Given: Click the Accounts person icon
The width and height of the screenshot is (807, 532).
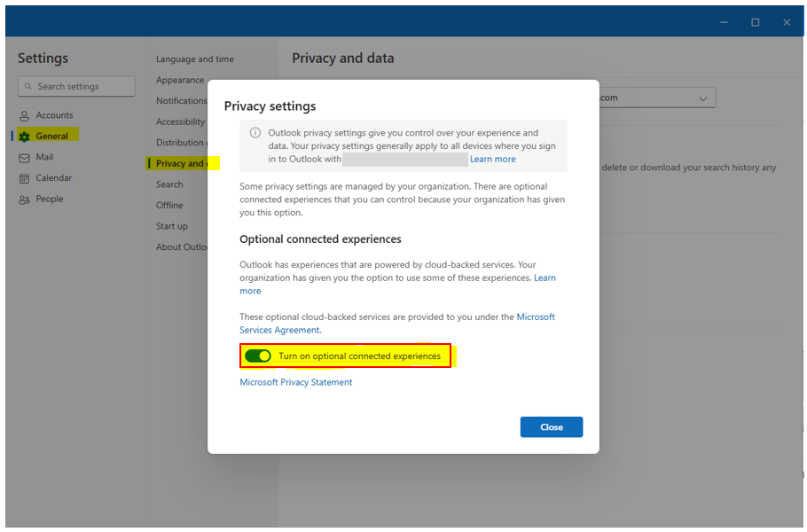Looking at the screenshot, I should pyautogui.click(x=24, y=116).
